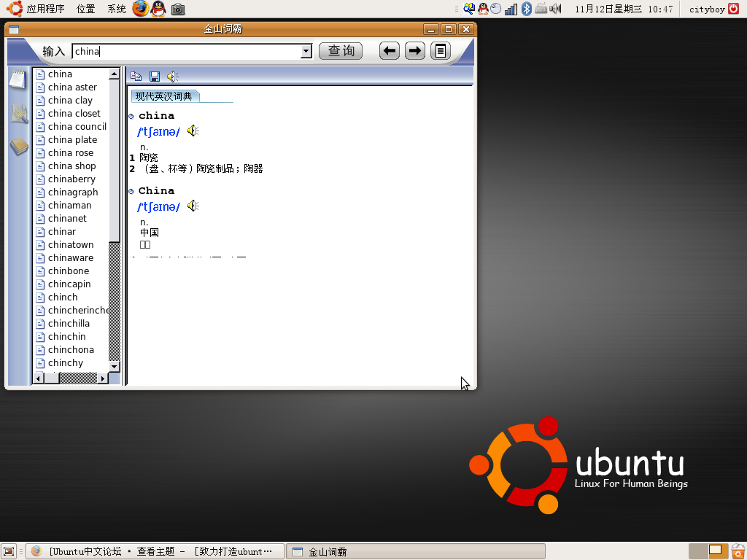Select chinar in word list
Image resolution: width=747 pixels, height=560 pixels.
pos(62,231)
